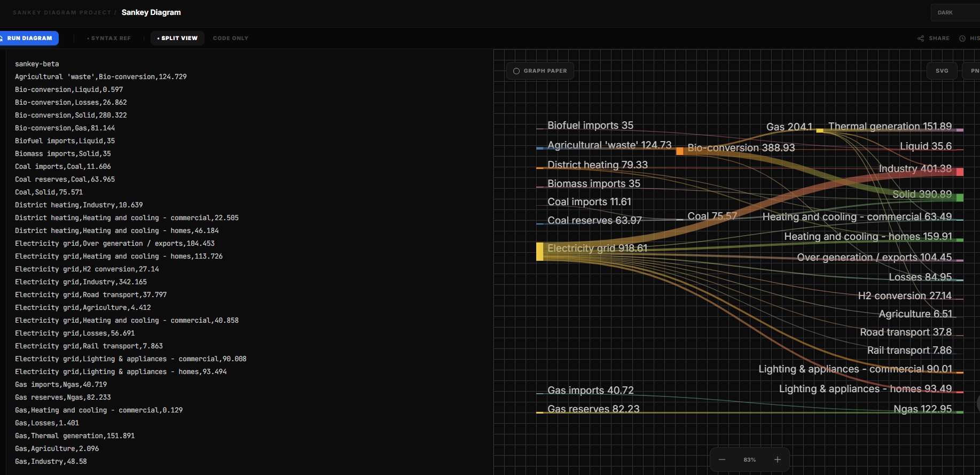Click the zoom out minus icon
The width and height of the screenshot is (980, 475).
722,460
